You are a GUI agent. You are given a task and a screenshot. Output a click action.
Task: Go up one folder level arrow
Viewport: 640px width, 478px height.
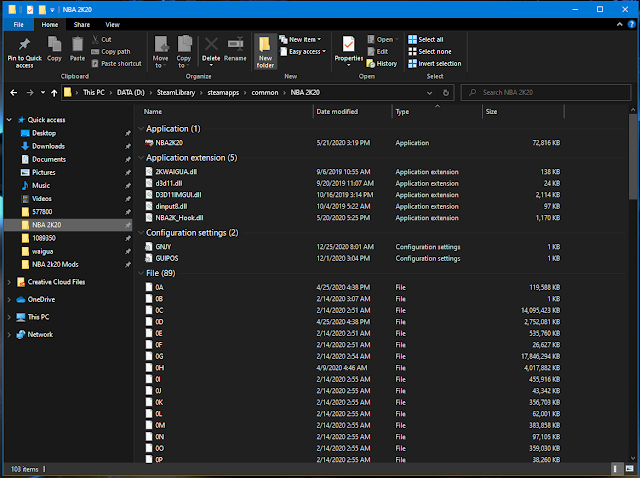pos(54,93)
